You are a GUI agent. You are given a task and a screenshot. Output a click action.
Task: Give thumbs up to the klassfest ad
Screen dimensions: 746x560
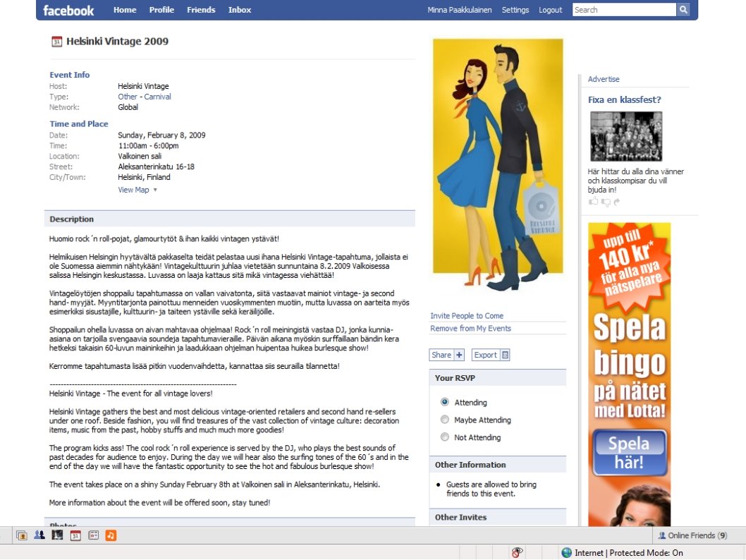click(x=593, y=201)
